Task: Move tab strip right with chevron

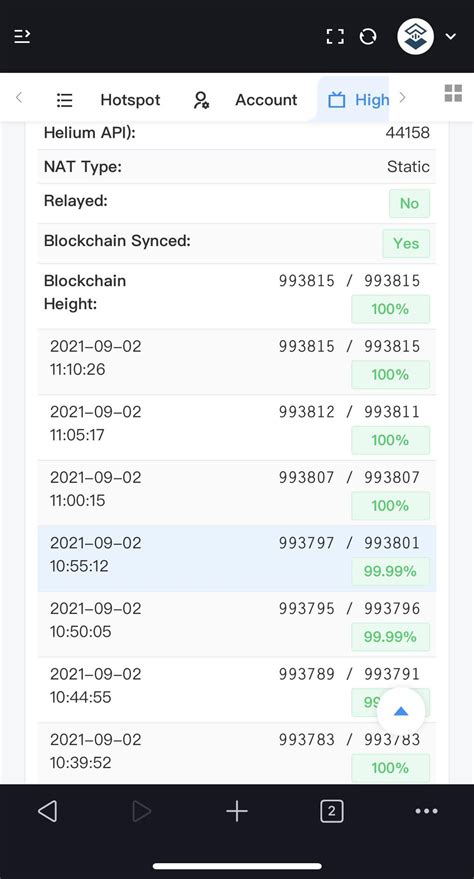Action: (x=402, y=98)
